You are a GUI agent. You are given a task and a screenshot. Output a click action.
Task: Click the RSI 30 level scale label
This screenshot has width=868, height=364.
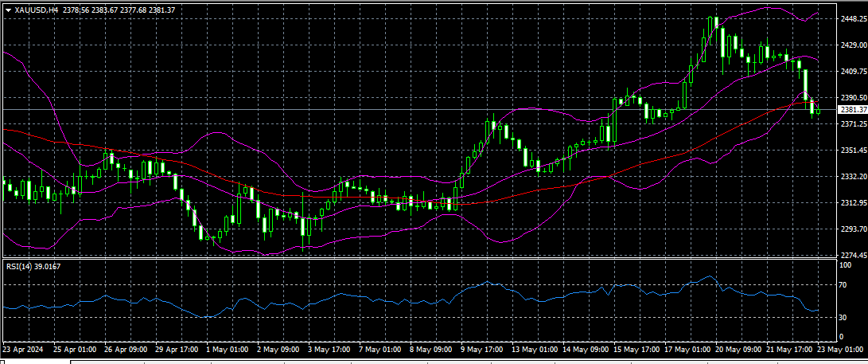click(843, 317)
